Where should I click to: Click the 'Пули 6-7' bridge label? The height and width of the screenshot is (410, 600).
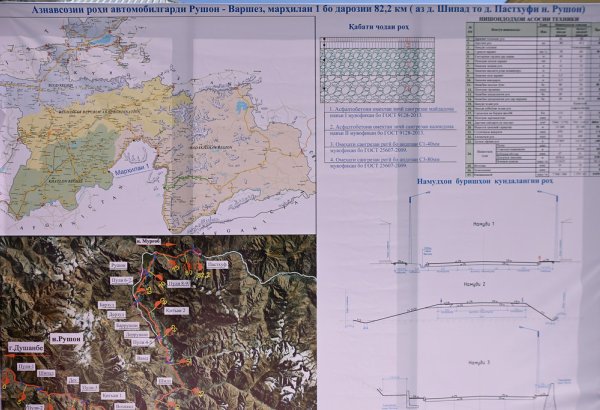tap(121, 281)
